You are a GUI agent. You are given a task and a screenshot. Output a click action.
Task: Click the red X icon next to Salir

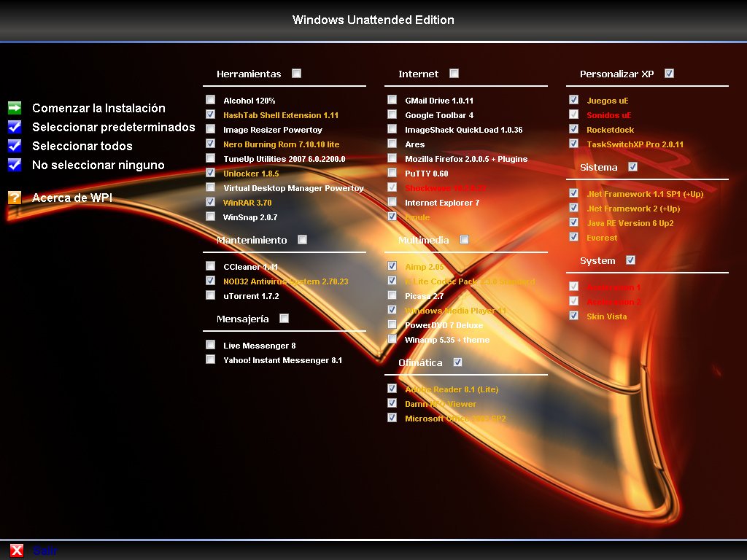click(x=16, y=551)
